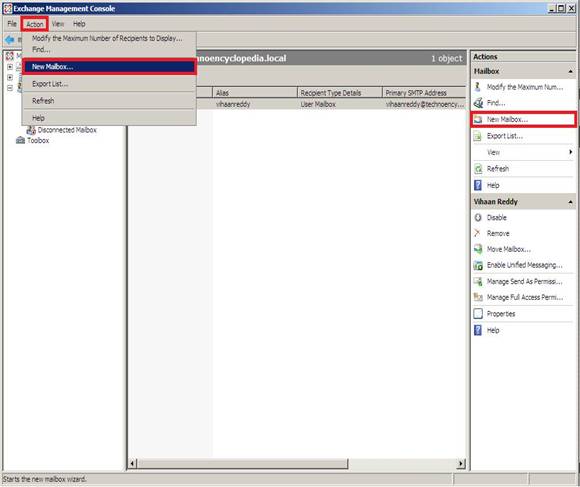Click the Toolbox icon in the tree
Screen dimensions: 580x487
tap(20, 141)
